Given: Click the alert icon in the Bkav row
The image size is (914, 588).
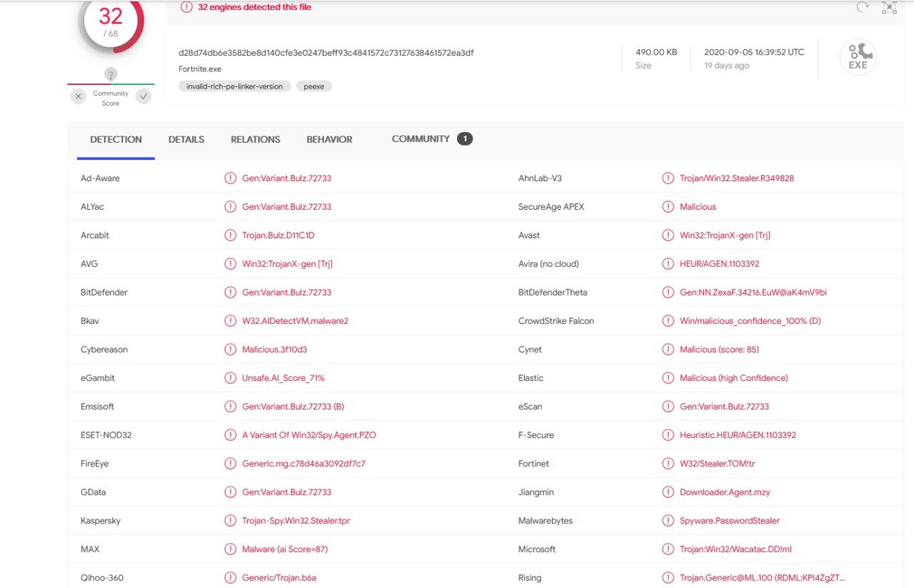Looking at the screenshot, I should 230,321.
